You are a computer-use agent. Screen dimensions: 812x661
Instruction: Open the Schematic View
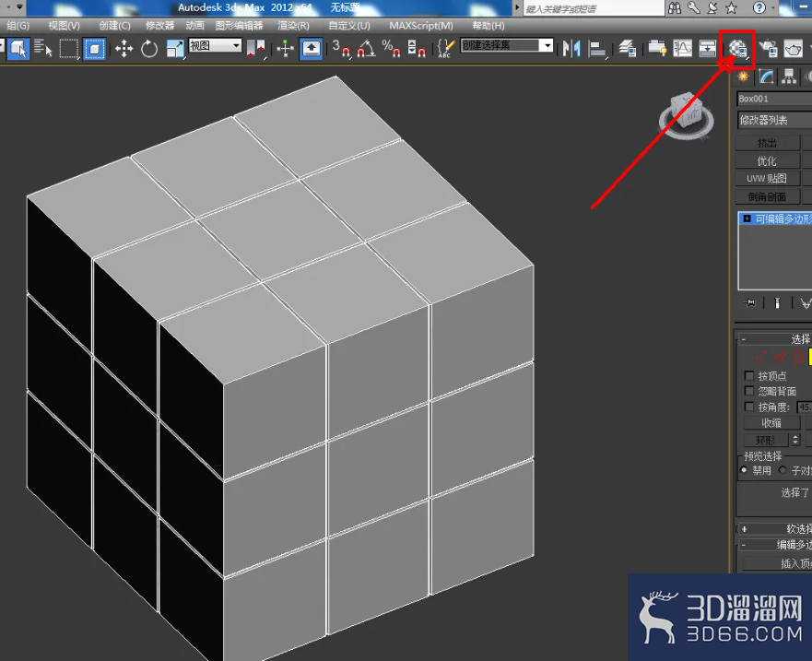tap(708, 49)
